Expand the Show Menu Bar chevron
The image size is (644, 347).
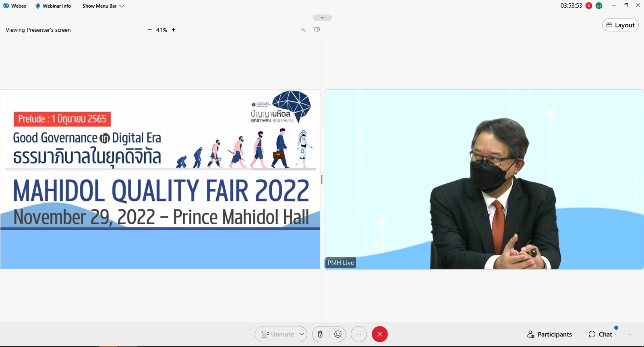[122, 6]
